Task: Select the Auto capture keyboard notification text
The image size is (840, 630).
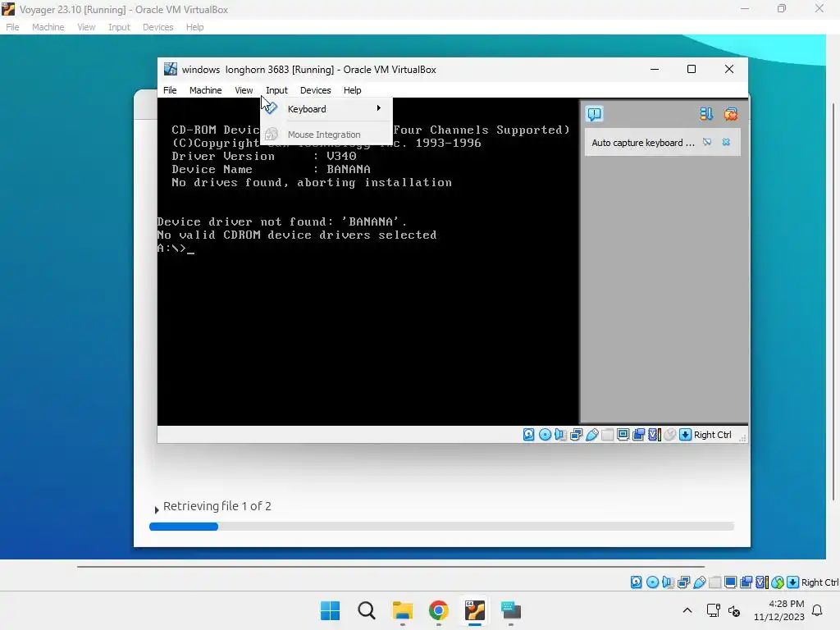Action: (643, 143)
